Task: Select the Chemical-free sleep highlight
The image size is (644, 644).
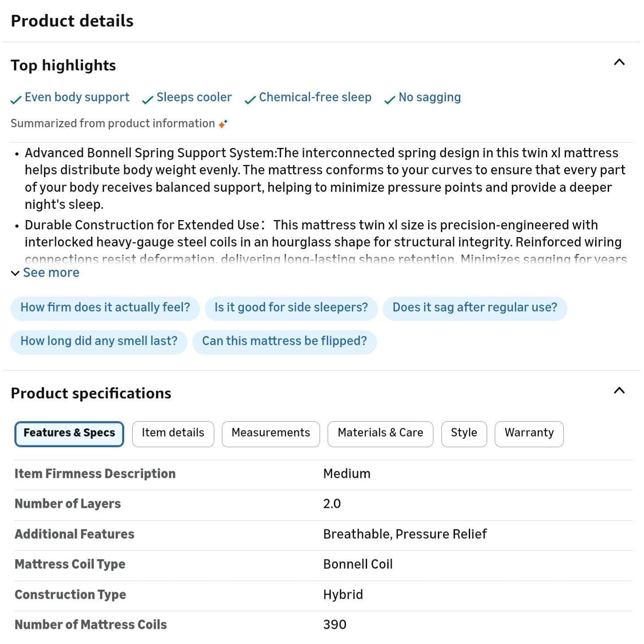Action: (315, 97)
